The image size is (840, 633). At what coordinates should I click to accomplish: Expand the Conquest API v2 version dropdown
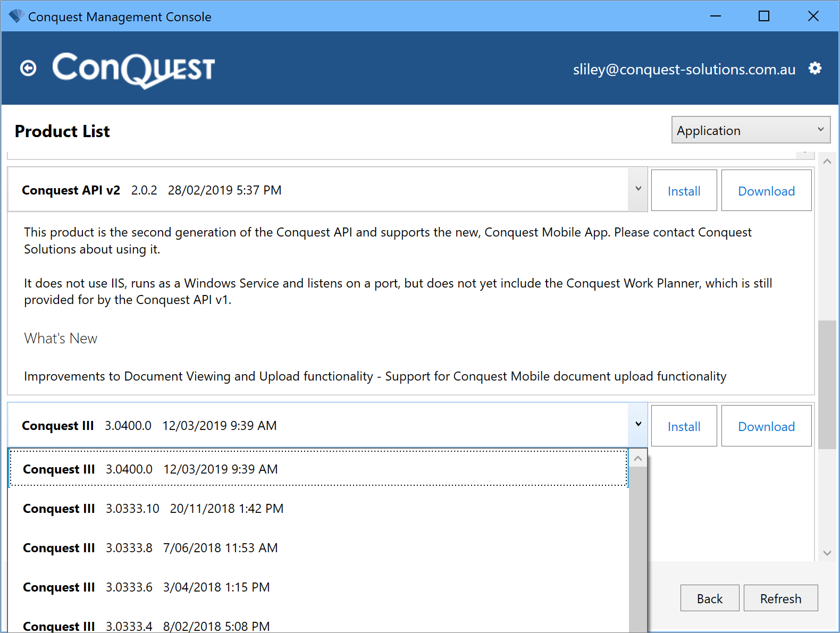(x=638, y=189)
